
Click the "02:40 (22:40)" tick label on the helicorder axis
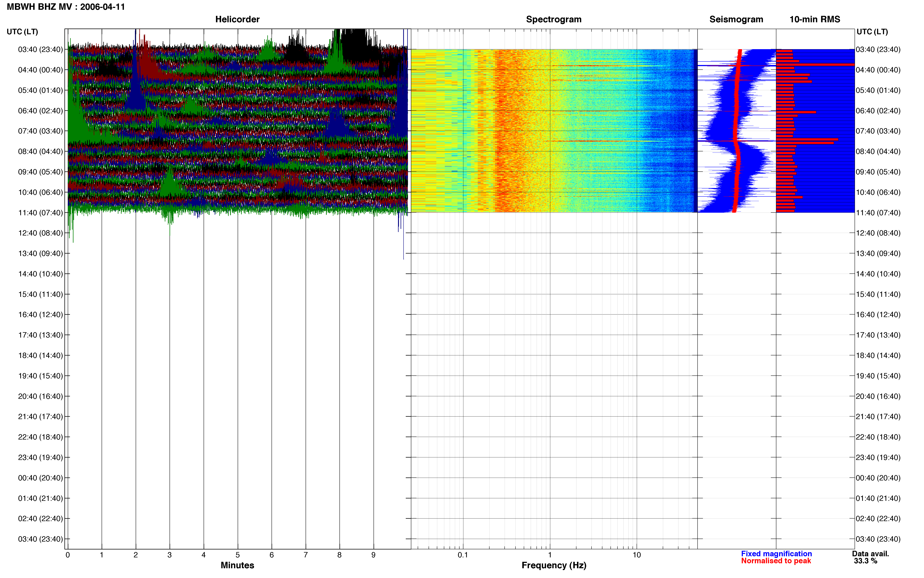pyautogui.click(x=41, y=519)
